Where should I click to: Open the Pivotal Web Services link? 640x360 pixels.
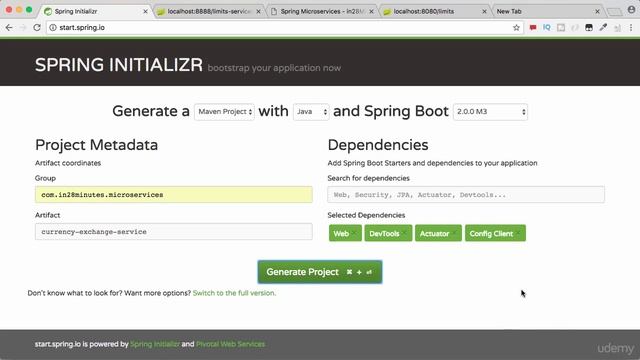(x=230, y=344)
